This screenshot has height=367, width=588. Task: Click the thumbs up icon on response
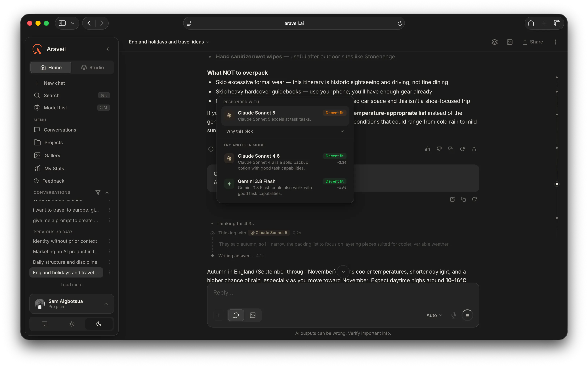427,149
